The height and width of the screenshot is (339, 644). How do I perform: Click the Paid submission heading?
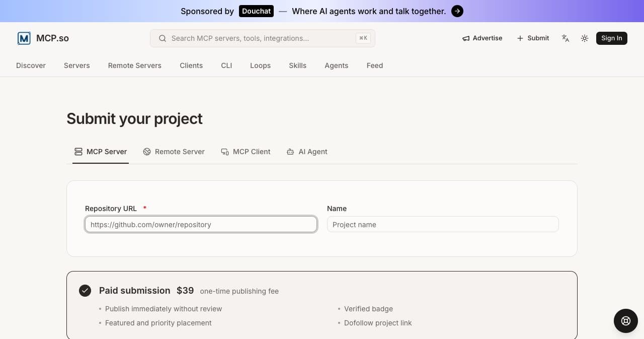coord(135,291)
